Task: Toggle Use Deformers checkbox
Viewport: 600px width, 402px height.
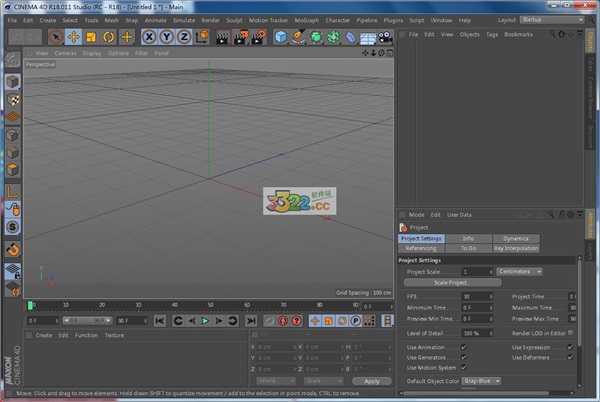Action: point(571,356)
